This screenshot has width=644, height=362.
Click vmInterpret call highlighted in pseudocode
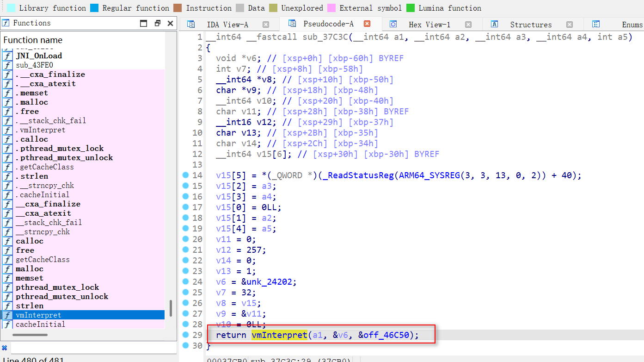[x=279, y=335]
